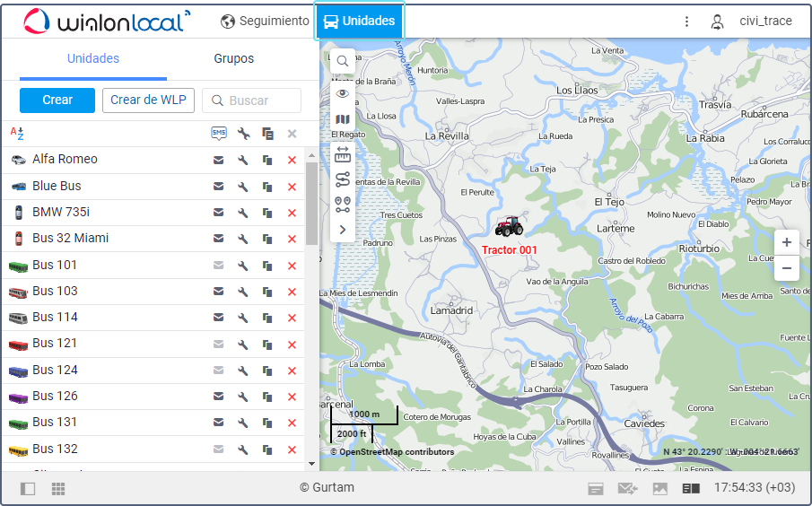Open properties of Bus 32 Miami
Viewport: 812px width, 506px height.
click(x=243, y=239)
